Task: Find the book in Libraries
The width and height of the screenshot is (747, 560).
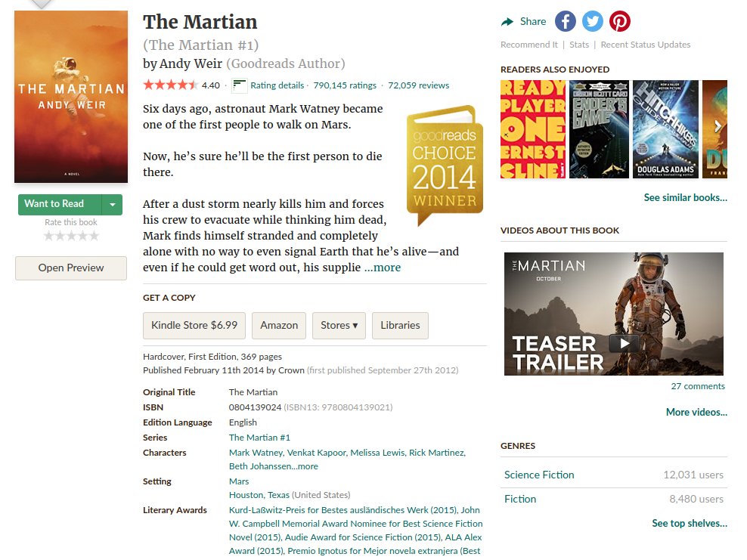Action: coord(400,326)
